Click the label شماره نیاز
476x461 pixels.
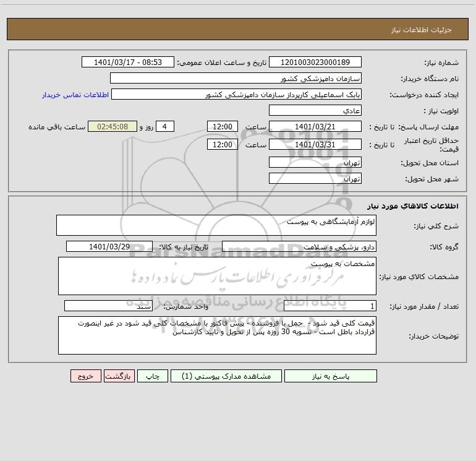(441, 62)
